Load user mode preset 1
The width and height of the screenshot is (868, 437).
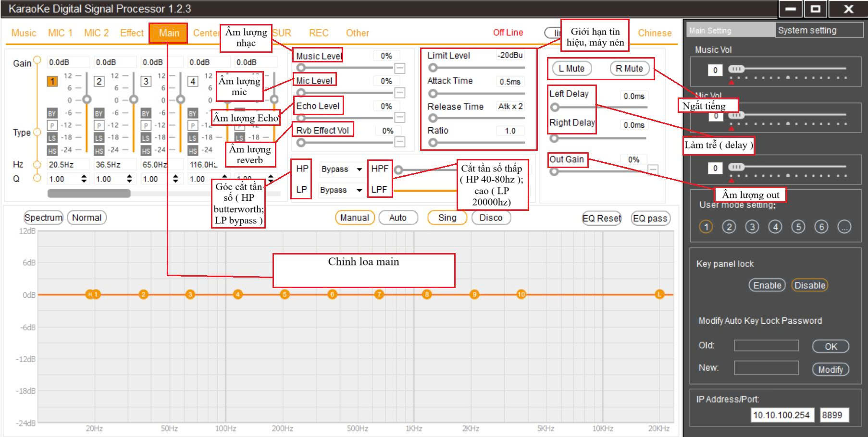706,227
